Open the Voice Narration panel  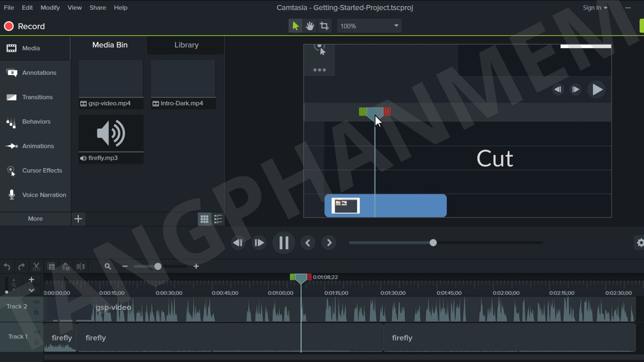coord(35,195)
